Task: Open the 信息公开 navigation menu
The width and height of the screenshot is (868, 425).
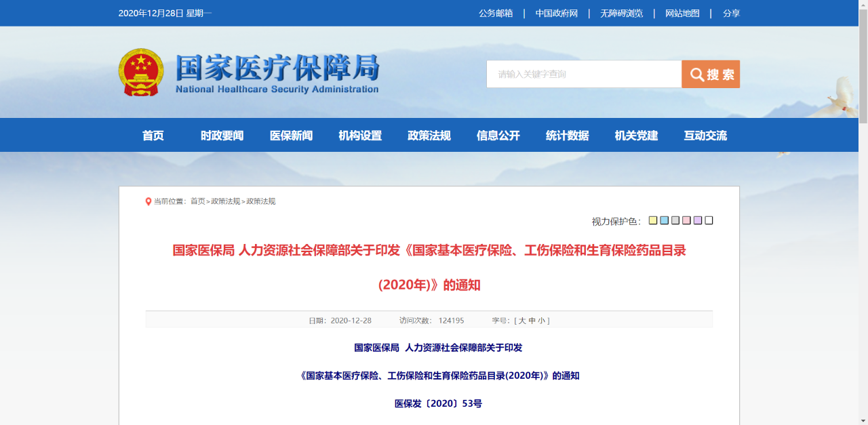Action: [x=498, y=136]
